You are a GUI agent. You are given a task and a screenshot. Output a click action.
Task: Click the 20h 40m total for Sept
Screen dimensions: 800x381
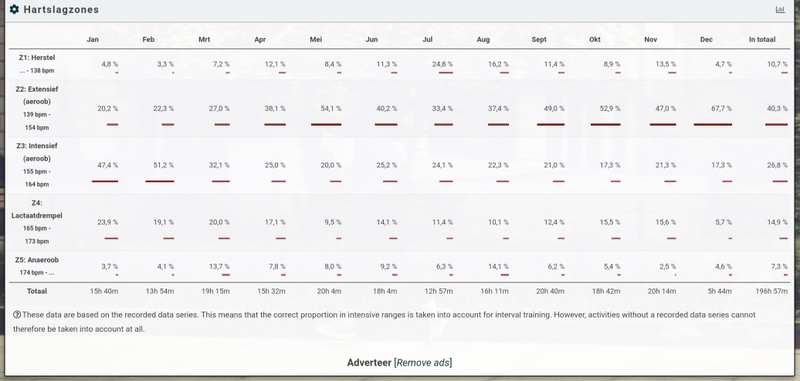(x=551, y=291)
